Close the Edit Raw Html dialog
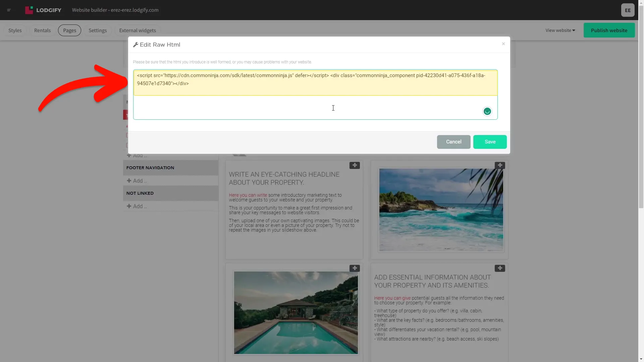This screenshot has width=644, height=362. click(x=503, y=44)
